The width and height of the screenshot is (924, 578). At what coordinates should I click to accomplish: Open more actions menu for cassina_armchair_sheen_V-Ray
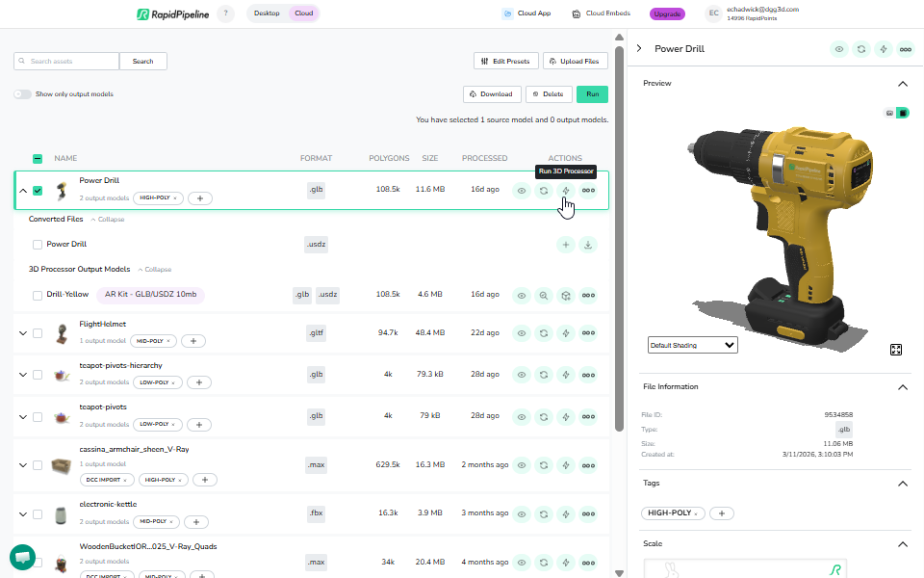[588, 464]
